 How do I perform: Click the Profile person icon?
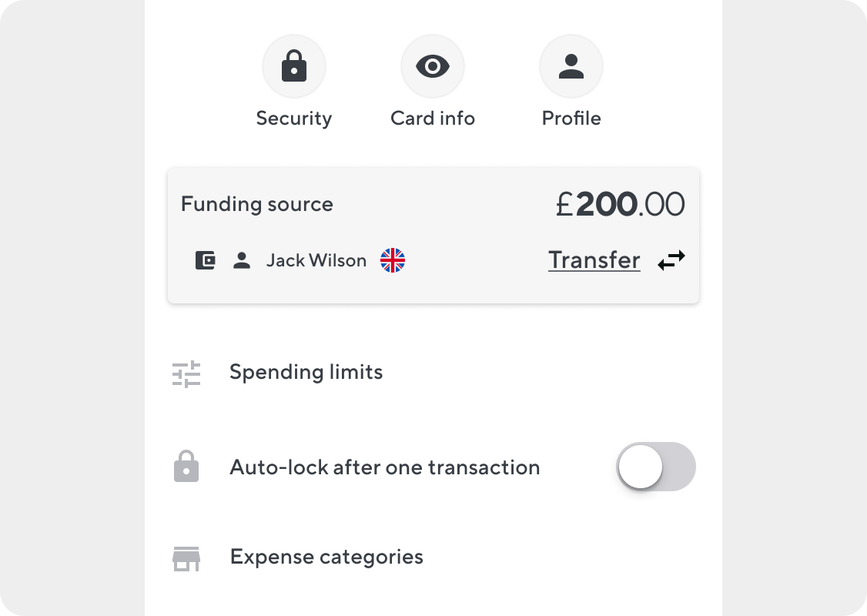pos(571,66)
